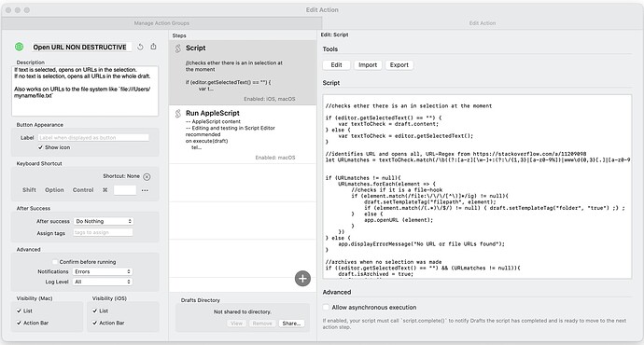Switch to Manage Action Groups tab

[x=161, y=23]
